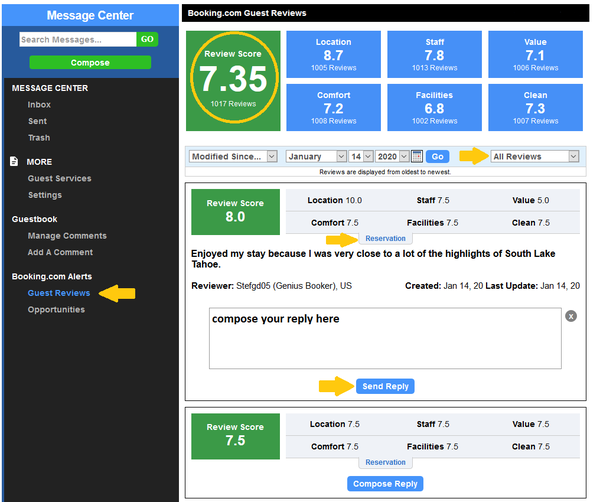Click the MESSAGE CENTER section heading
This screenshot has height=502, width=600.
pyautogui.click(x=50, y=88)
